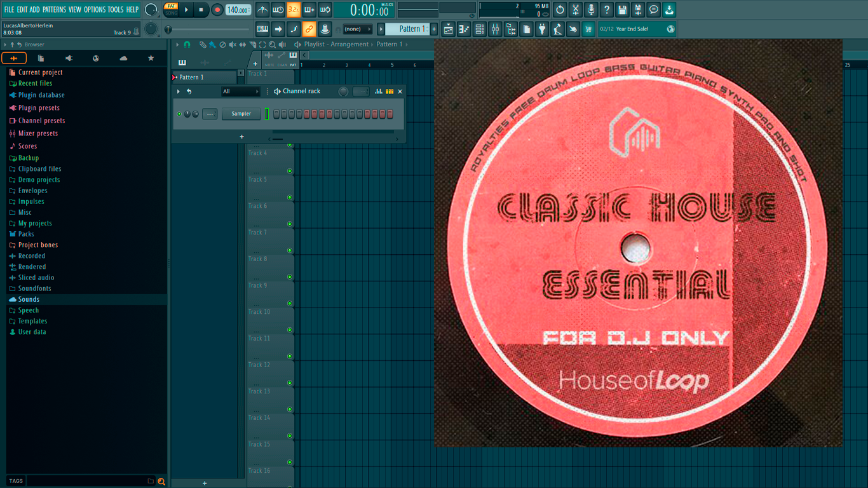Select the playlist Zoom tool
Screen dimensions: 868x488
[x=272, y=44]
